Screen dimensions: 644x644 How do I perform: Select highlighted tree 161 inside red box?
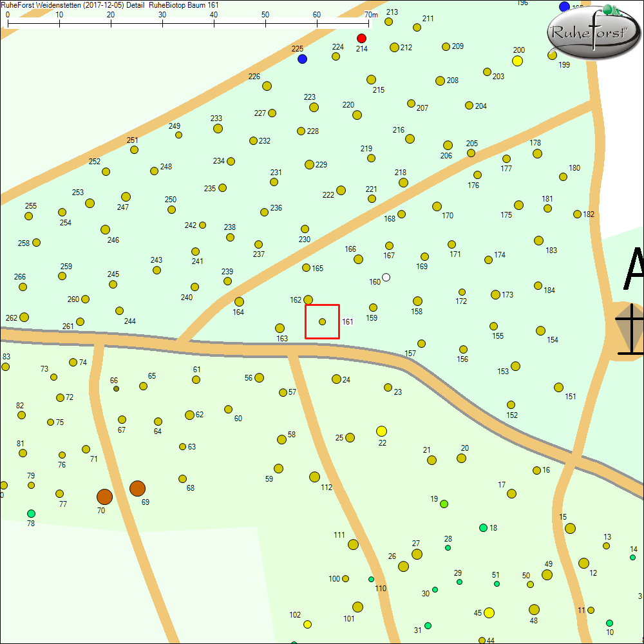point(323,321)
